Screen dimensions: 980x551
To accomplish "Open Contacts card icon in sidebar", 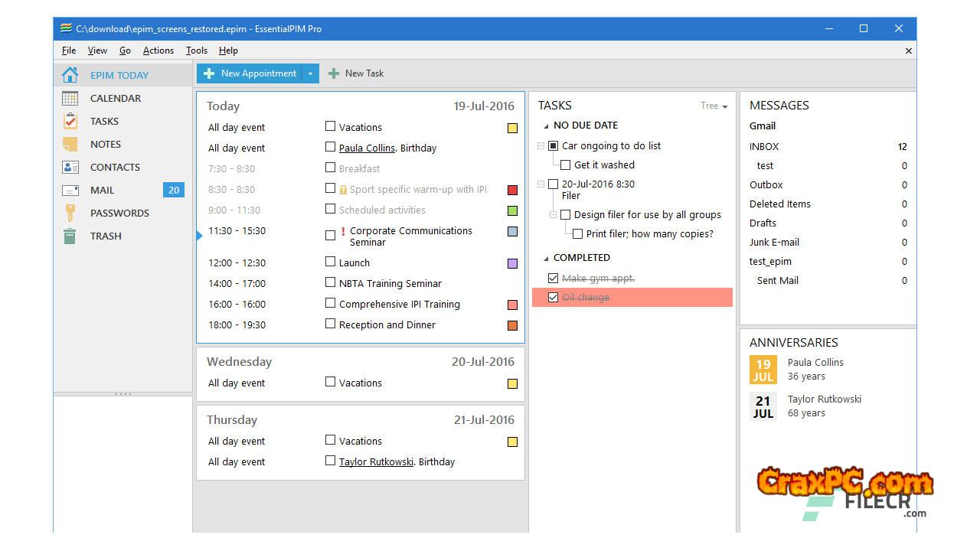I will 70,167.
